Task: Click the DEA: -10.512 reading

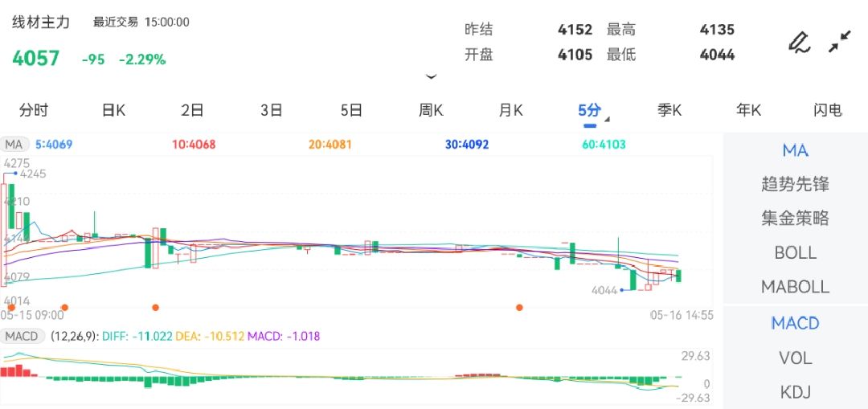Action: [x=210, y=336]
